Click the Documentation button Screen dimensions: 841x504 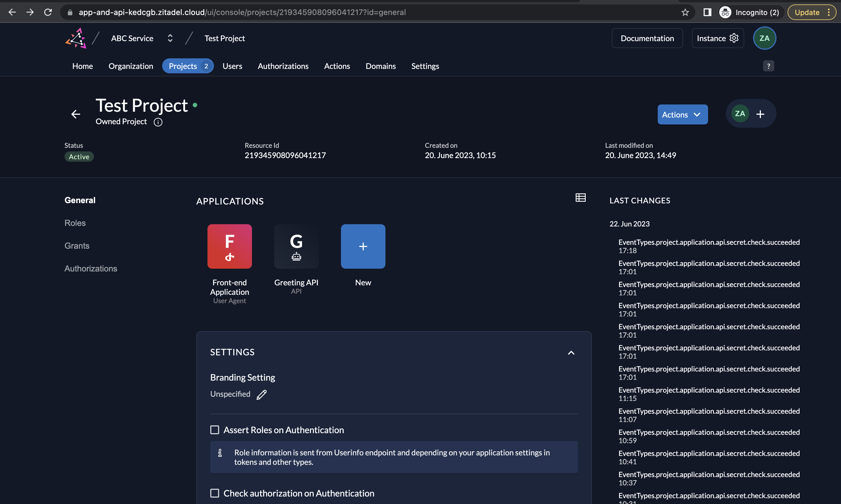(647, 38)
